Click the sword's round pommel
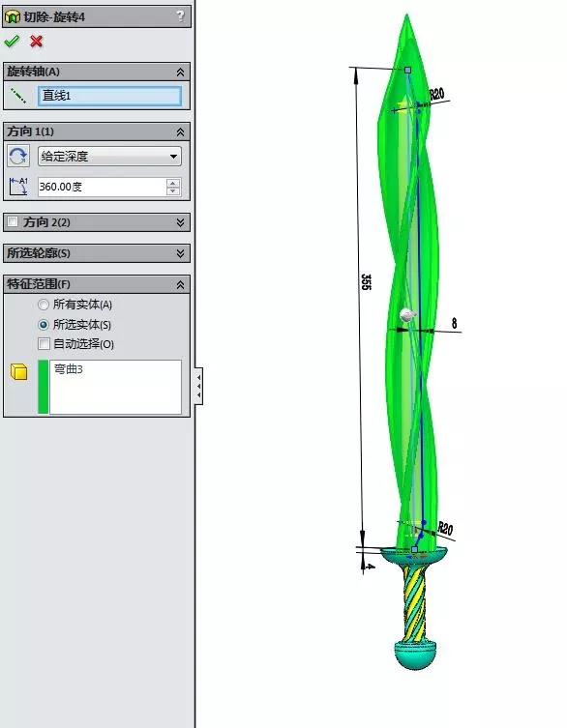Screen dimensions: 567x728 (415, 655)
